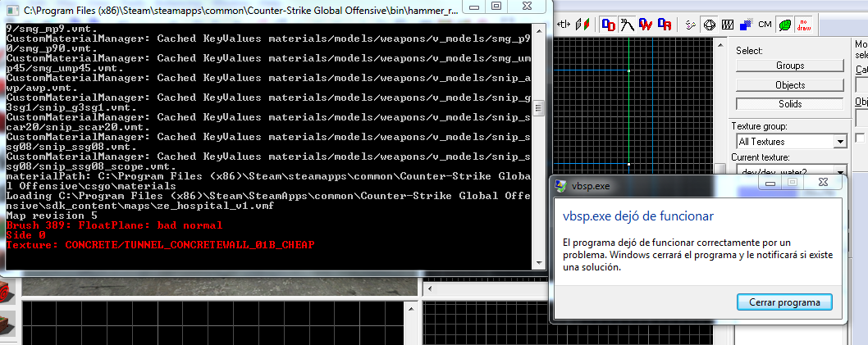868x345 pixels.
Task: Click the Categories input field in Hammer
Action: tap(861, 84)
